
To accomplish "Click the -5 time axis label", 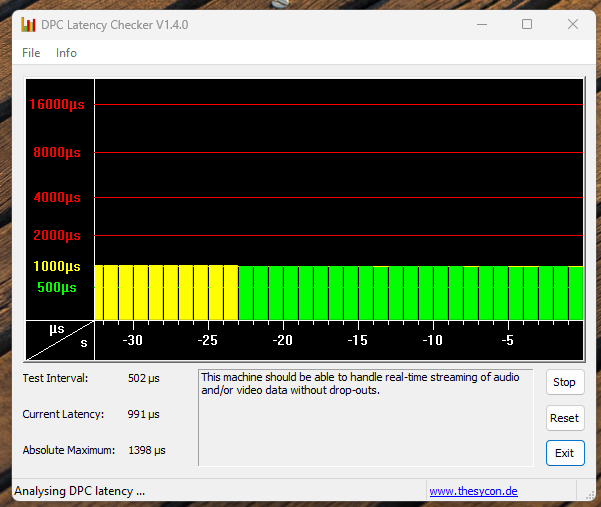I will (507, 340).
